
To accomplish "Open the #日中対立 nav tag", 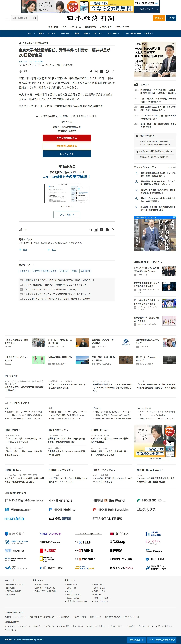I will [149, 33].
